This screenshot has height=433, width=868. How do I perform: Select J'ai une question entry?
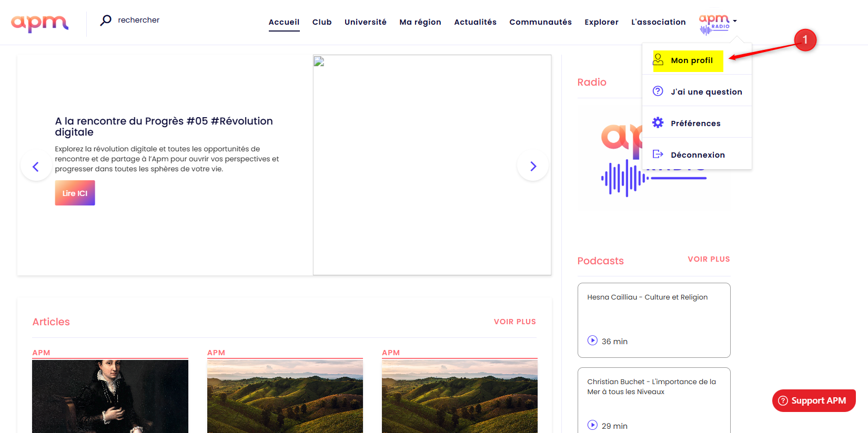[x=697, y=91]
